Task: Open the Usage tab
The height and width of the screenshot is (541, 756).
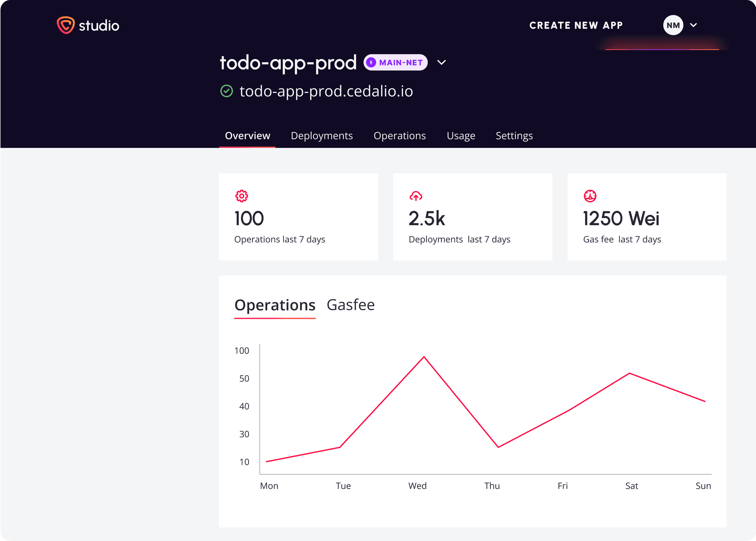Action: tap(461, 136)
